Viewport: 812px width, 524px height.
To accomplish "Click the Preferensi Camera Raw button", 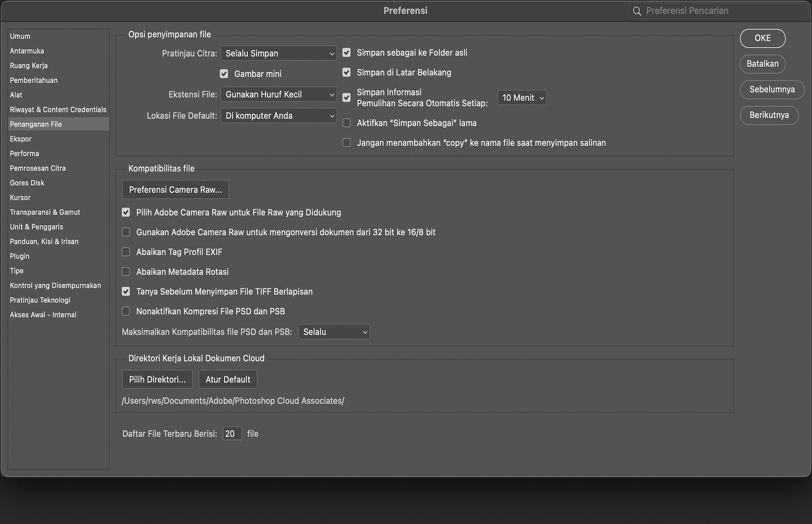I will (175, 189).
